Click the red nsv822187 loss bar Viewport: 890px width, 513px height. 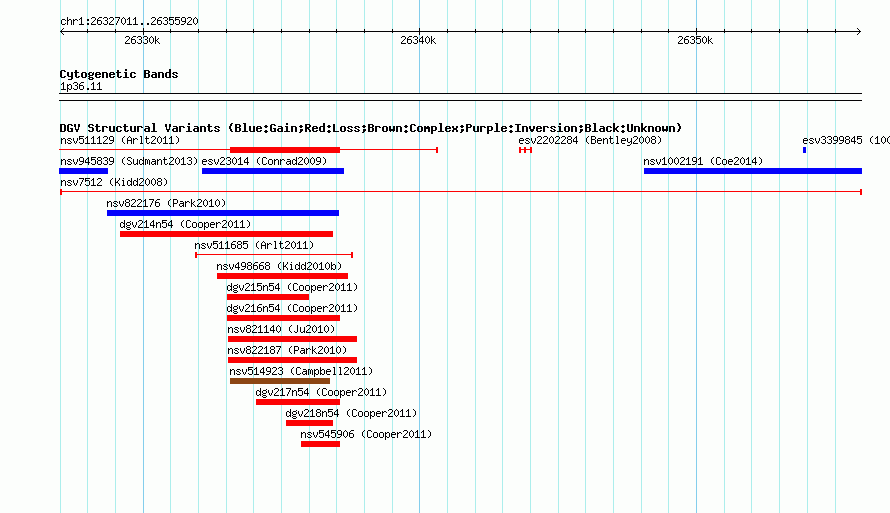point(292,360)
